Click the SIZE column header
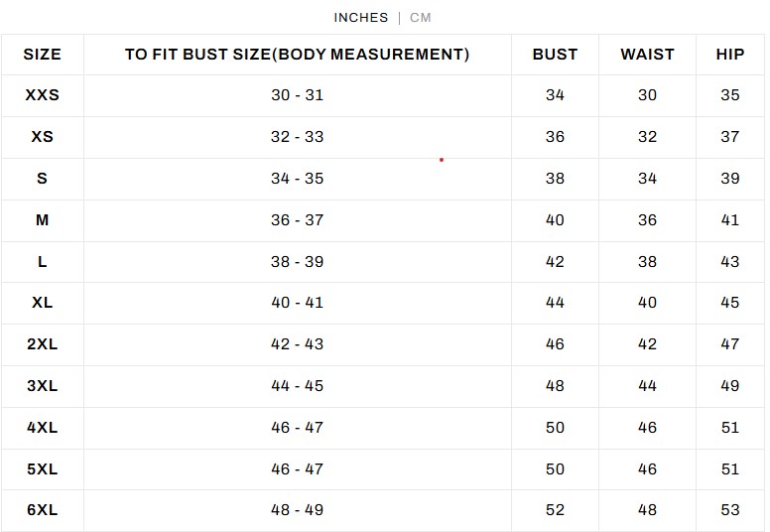Image resolution: width=770 pixels, height=532 pixels. pyautogui.click(x=42, y=55)
